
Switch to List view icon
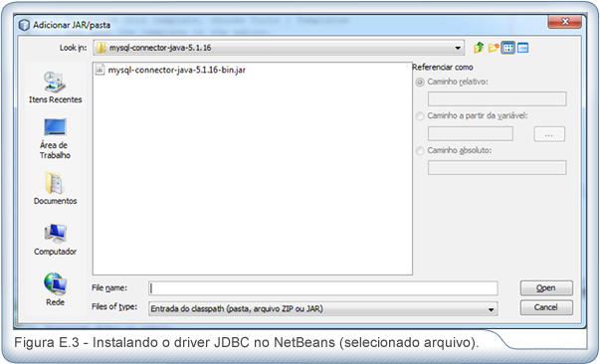[x=507, y=48]
